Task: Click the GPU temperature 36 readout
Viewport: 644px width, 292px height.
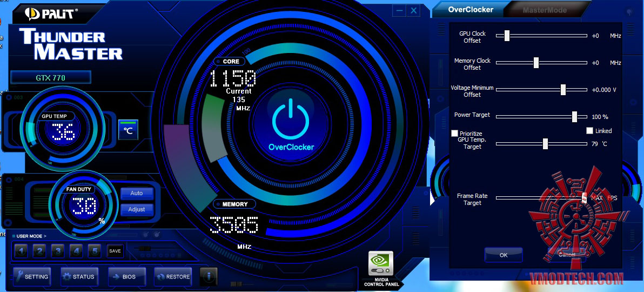Action: (63, 132)
